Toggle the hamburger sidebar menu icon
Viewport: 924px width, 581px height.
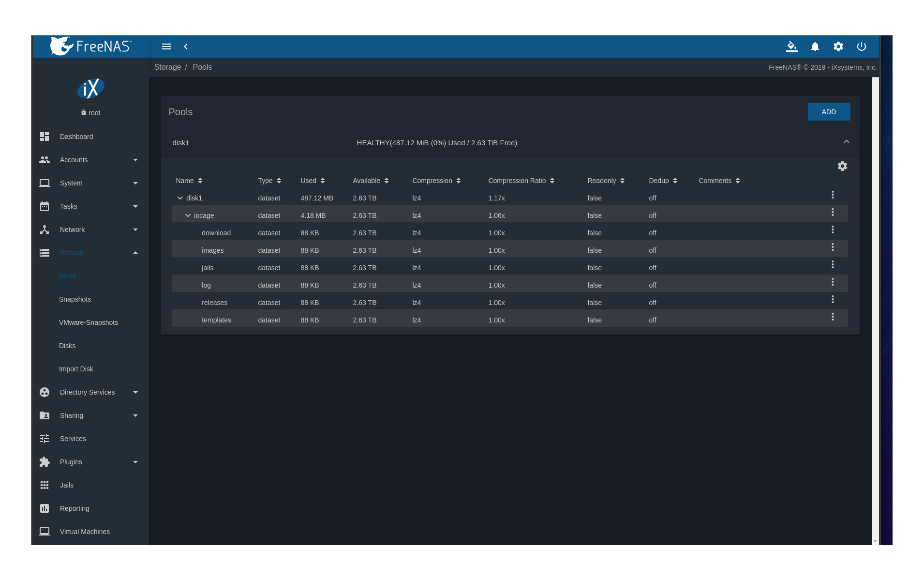pos(166,46)
